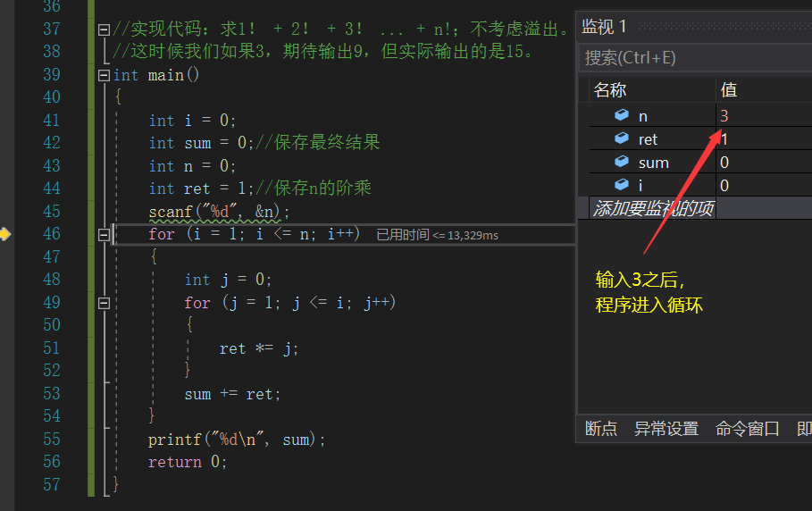Click the comment on line 38
This screenshot has width=812, height=511.
[x=322, y=51]
